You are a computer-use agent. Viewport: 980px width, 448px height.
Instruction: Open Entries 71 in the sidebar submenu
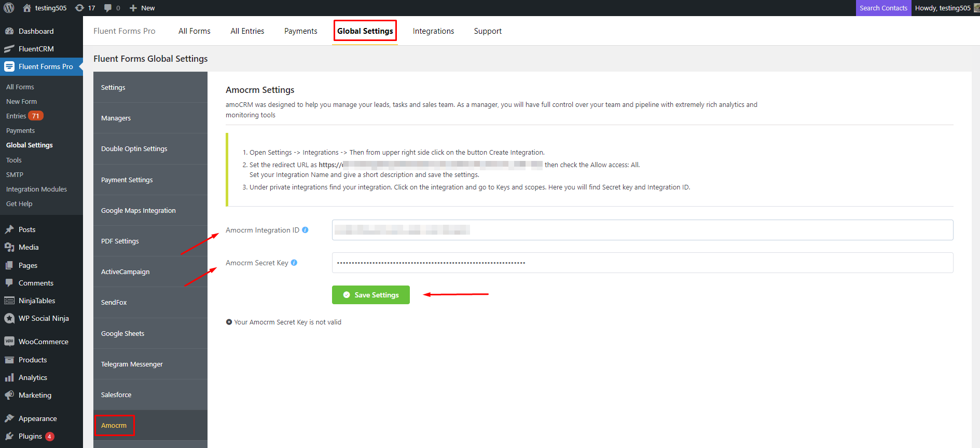tap(24, 116)
